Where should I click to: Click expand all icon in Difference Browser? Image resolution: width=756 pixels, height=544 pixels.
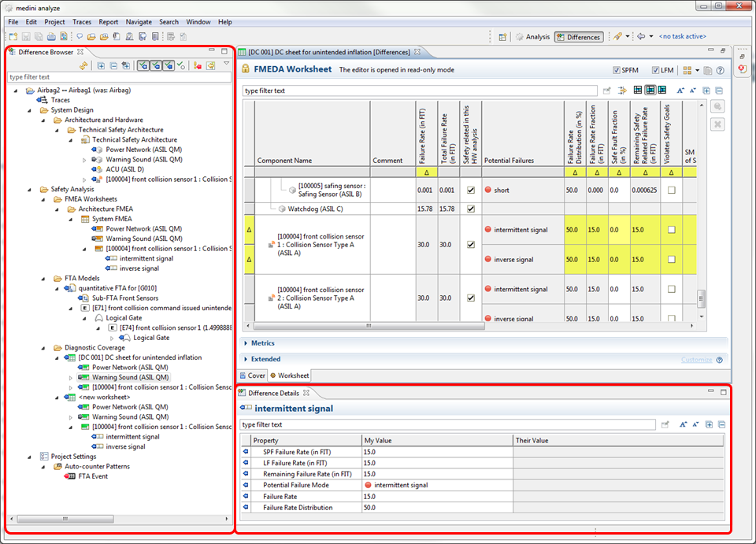[102, 65]
